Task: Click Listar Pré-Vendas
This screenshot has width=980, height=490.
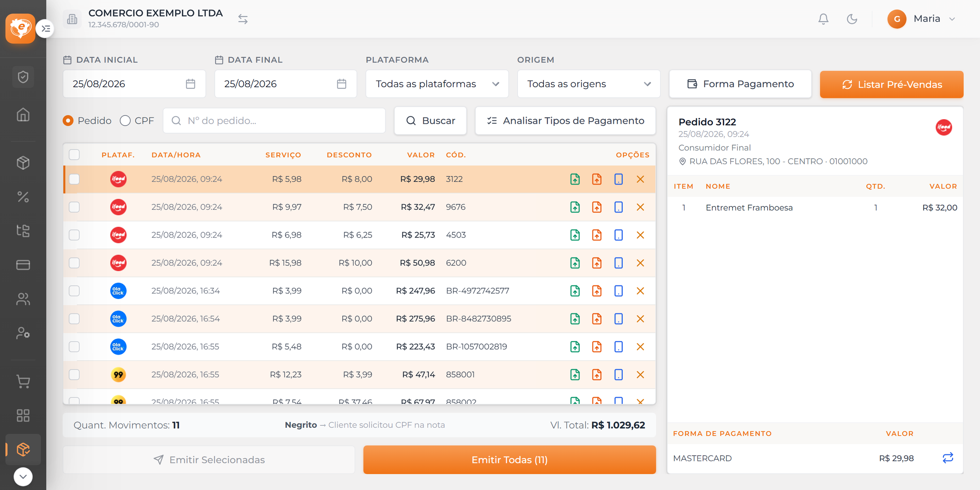Action: [x=891, y=84]
